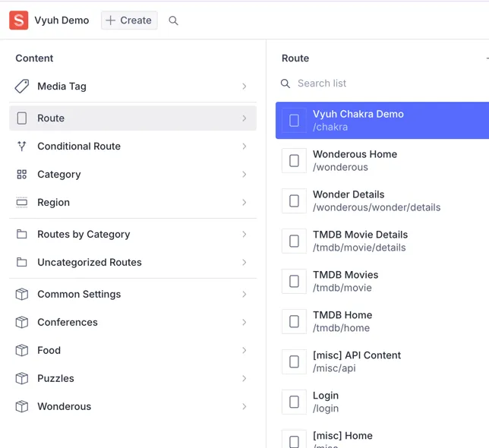Expand the Common Settings chevron arrow
This screenshot has width=489, height=448.
[244, 295]
